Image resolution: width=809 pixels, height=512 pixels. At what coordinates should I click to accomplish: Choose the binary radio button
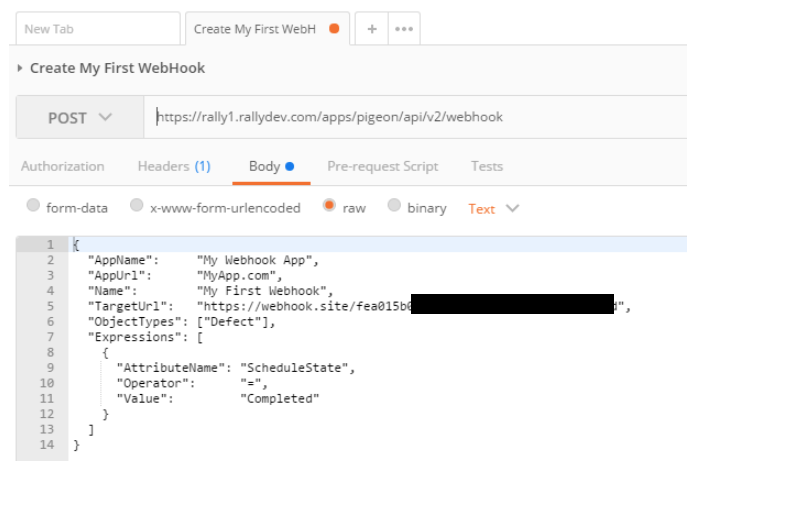[394, 207]
